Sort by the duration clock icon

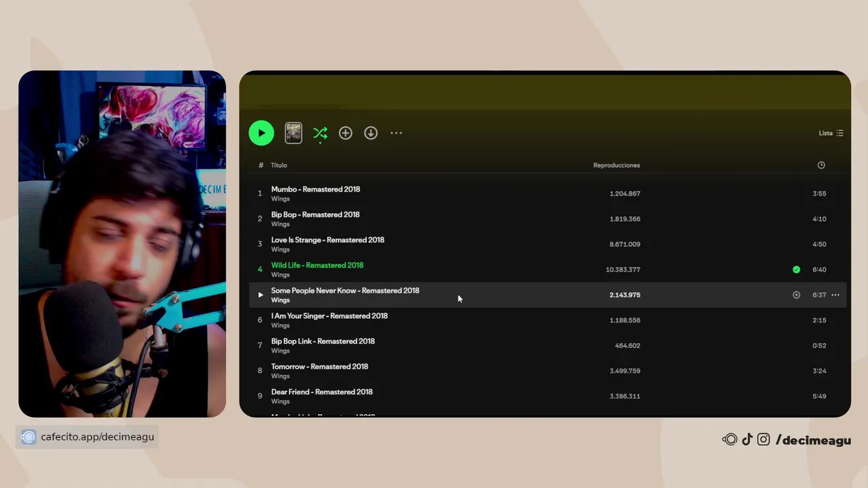(x=821, y=165)
